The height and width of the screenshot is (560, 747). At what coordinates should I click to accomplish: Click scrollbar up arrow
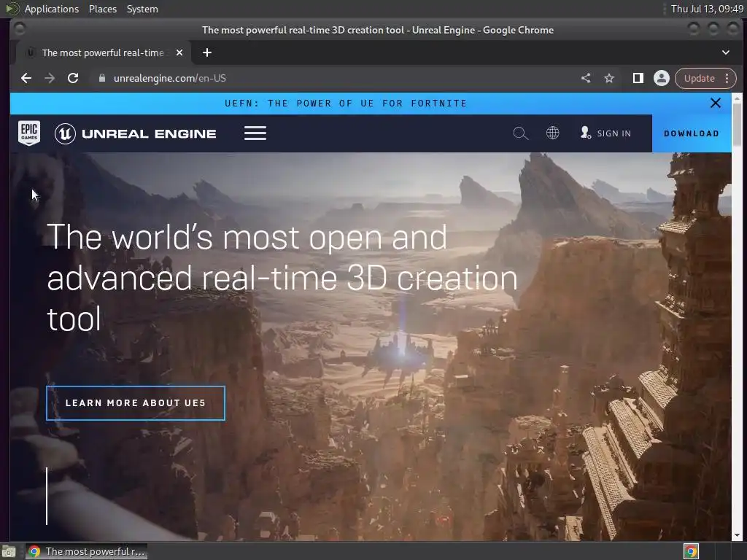pos(737,98)
